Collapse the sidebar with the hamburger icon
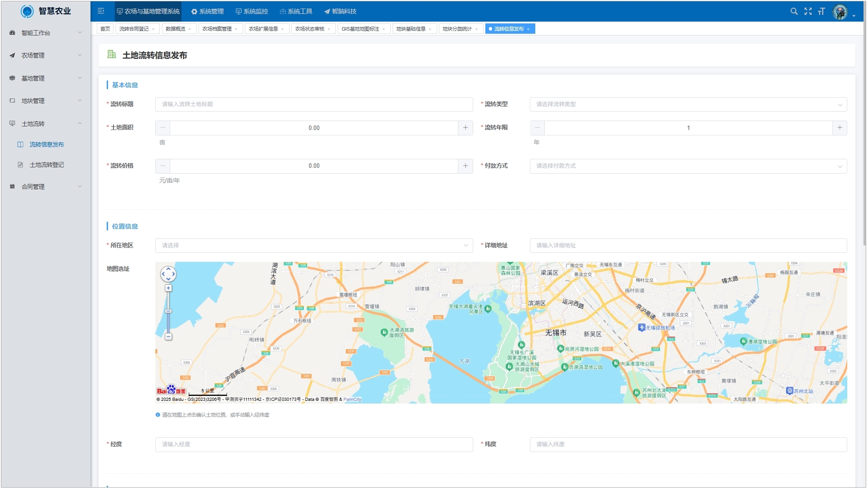 tap(101, 11)
